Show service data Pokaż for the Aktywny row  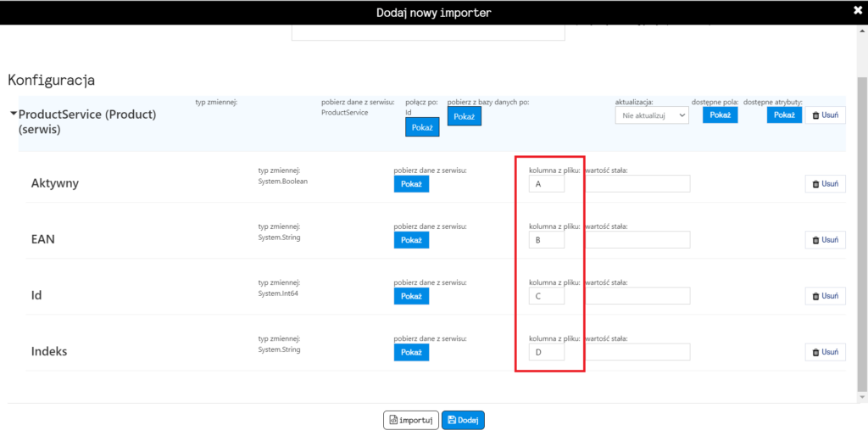pos(411,184)
